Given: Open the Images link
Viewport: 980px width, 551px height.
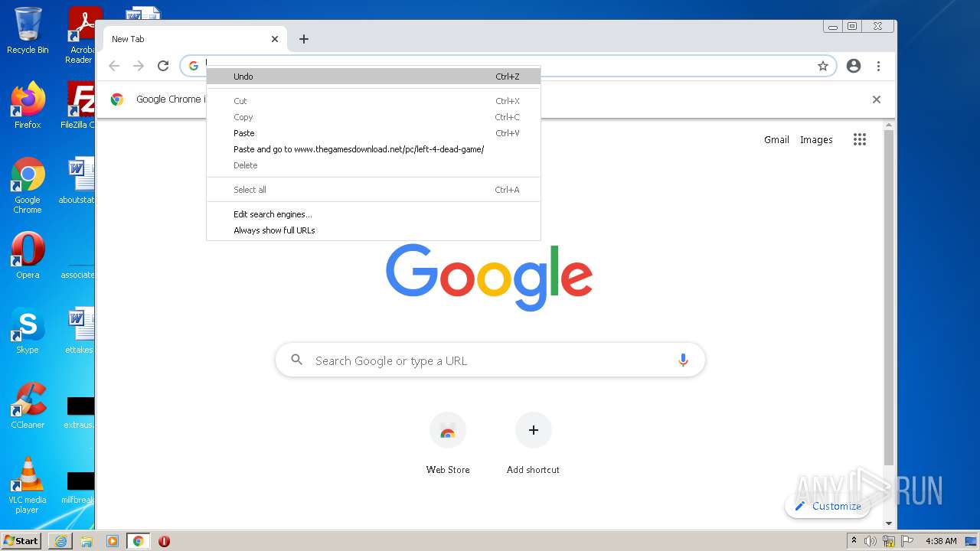Looking at the screenshot, I should pyautogui.click(x=816, y=139).
